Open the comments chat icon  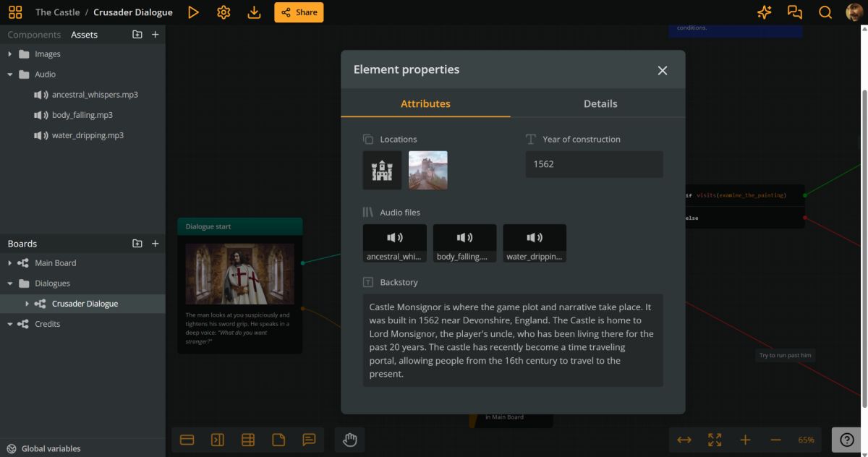pyautogui.click(x=795, y=12)
